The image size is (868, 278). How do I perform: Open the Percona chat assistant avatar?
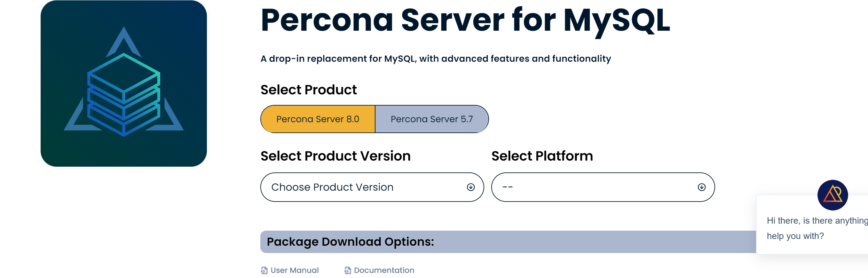[832, 195]
